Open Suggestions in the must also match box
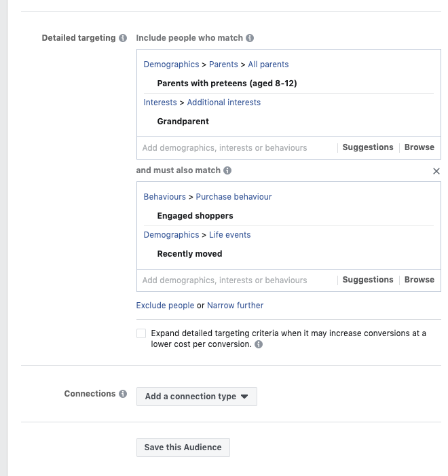Image resolution: width=448 pixels, height=476 pixels. pos(368,280)
